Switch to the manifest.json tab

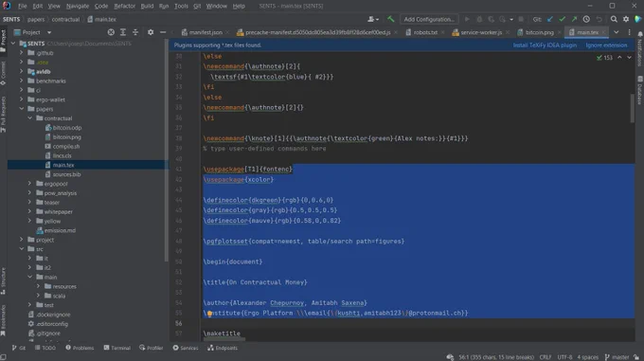[205, 32]
